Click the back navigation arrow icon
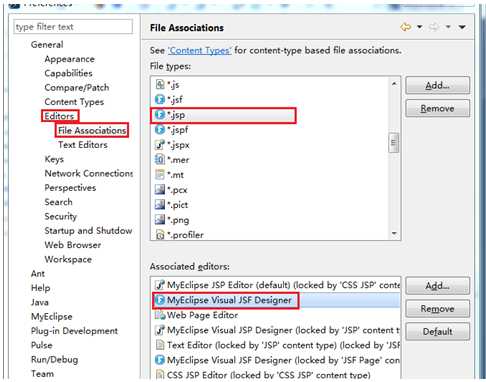 [x=406, y=27]
